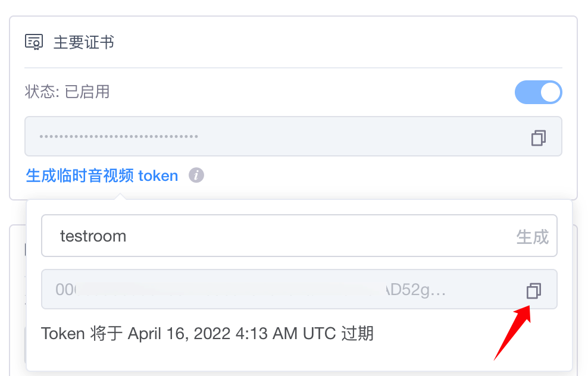Click the 主要证书 section heading
The height and width of the screenshot is (376, 588).
tap(84, 42)
